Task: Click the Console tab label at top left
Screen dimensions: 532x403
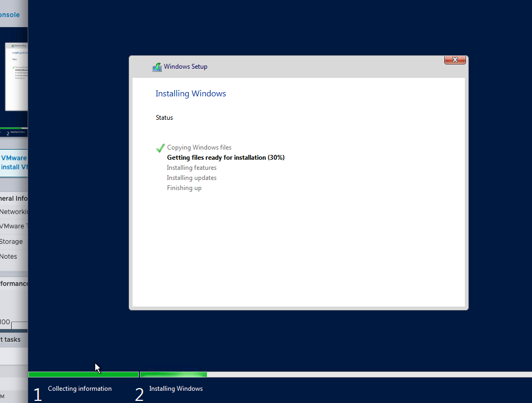Action: pos(10,15)
